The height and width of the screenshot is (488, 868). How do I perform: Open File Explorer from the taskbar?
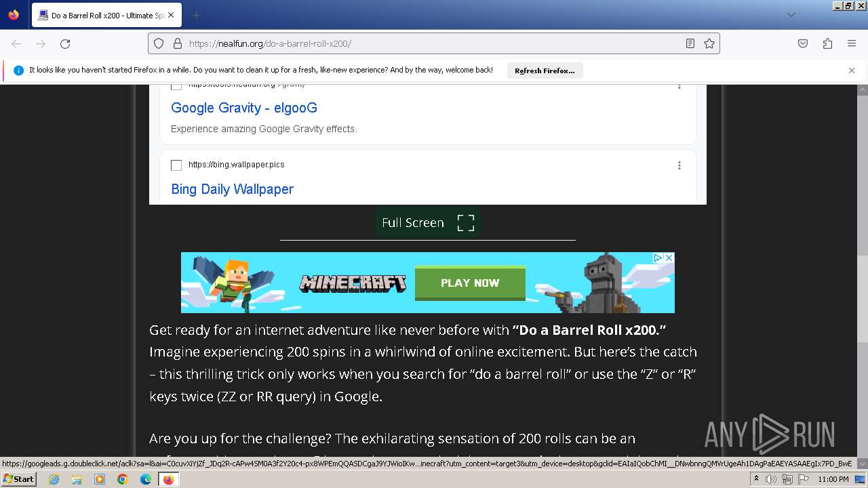(x=77, y=479)
